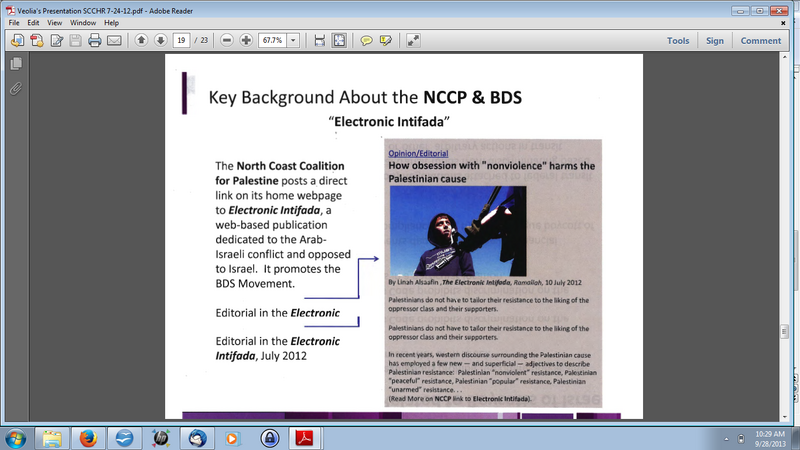Open the Sign pane
The width and height of the screenshot is (800, 450).
click(x=715, y=41)
